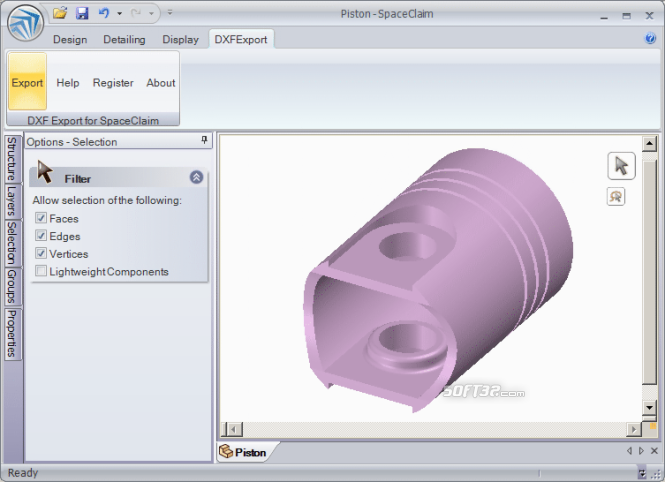Switch to the Design ribbon tab

(70, 39)
